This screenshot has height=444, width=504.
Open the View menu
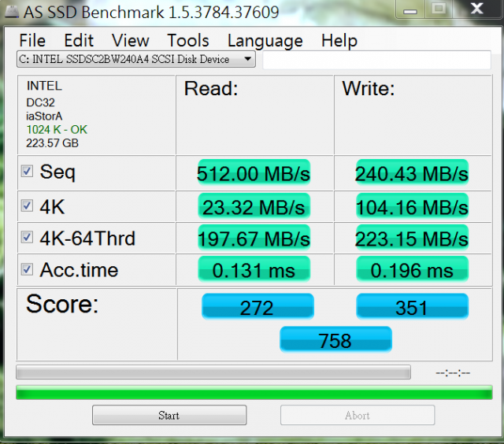[x=130, y=40]
